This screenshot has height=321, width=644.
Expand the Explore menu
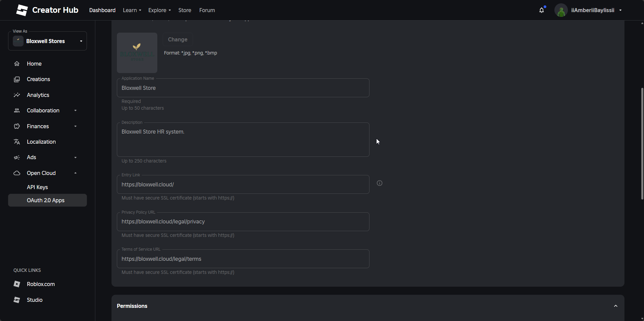point(160,10)
